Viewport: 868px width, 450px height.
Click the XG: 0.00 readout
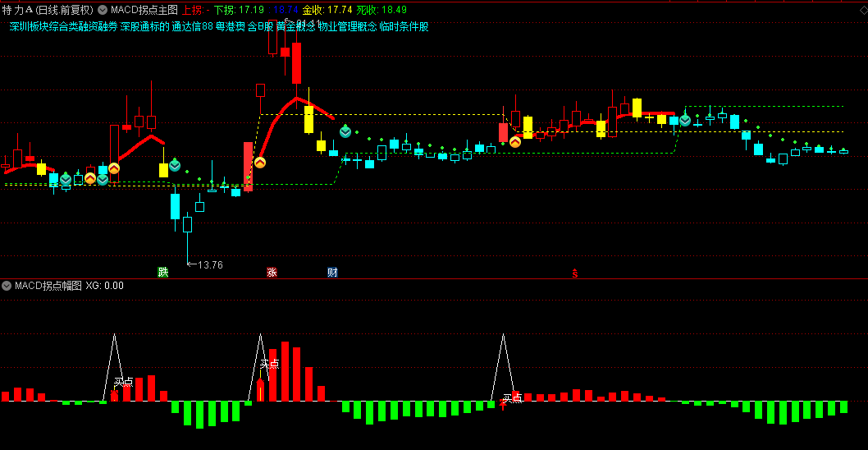click(x=105, y=286)
